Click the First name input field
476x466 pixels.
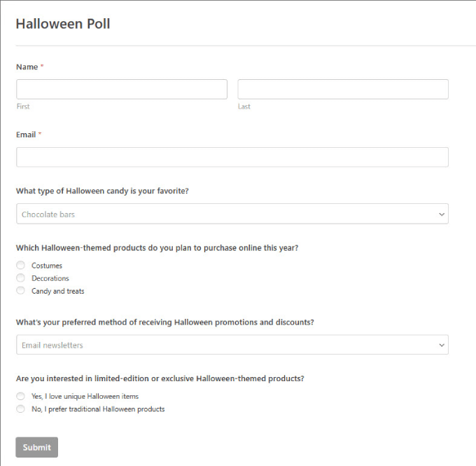(x=122, y=89)
